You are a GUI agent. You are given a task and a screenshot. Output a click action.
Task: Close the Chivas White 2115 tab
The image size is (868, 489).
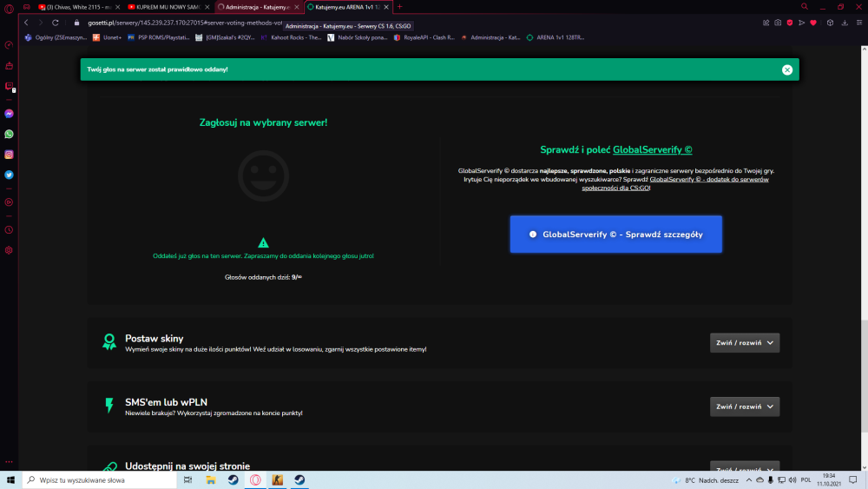(x=117, y=7)
